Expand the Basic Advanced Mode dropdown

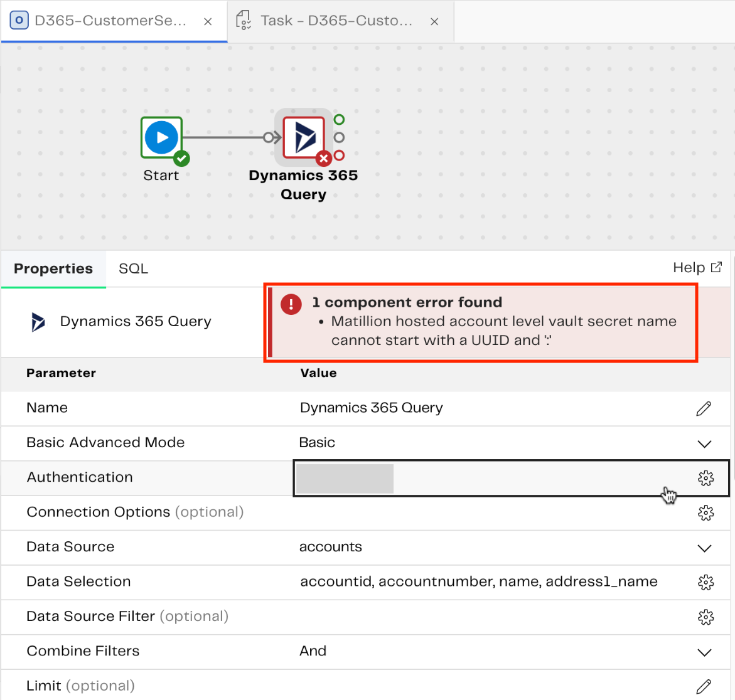(704, 443)
